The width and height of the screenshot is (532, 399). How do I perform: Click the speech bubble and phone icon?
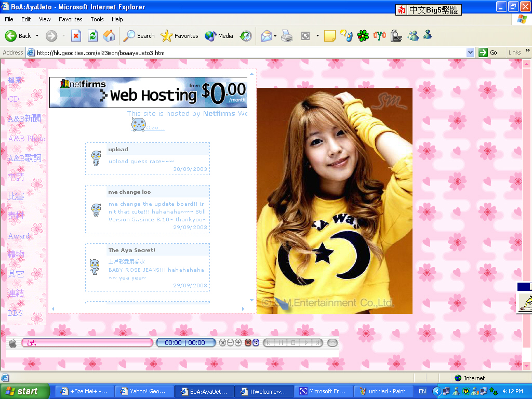pos(347,35)
